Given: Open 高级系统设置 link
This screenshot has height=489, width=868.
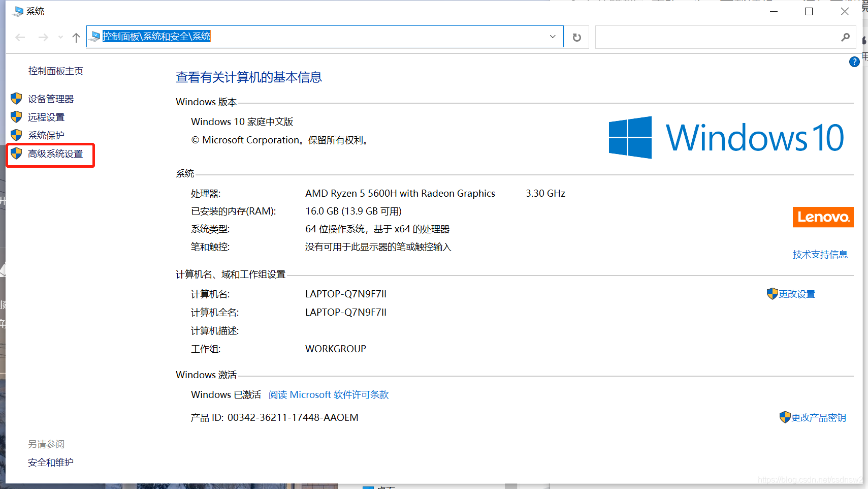Looking at the screenshot, I should click(x=55, y=154).
